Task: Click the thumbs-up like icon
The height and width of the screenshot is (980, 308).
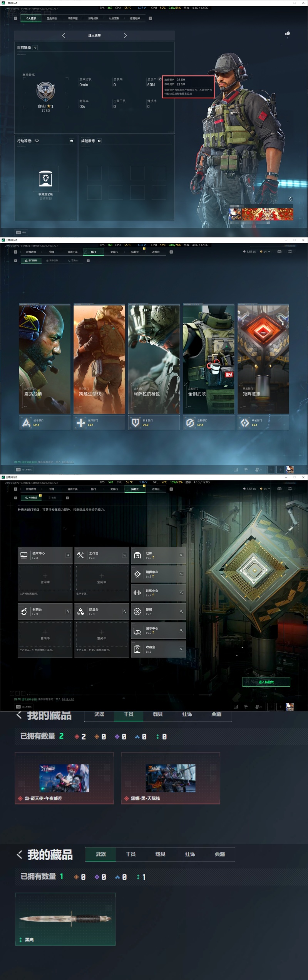Action: 288,33
